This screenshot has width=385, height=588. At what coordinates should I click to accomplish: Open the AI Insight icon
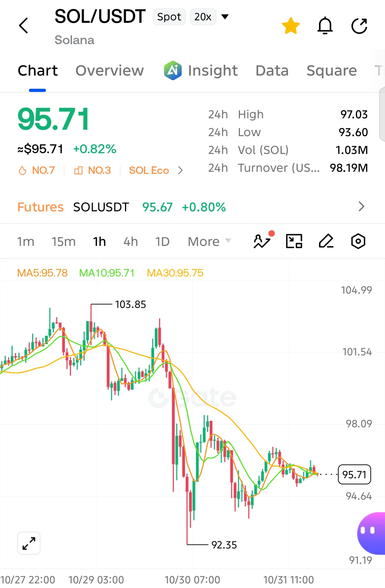(173, 70)
